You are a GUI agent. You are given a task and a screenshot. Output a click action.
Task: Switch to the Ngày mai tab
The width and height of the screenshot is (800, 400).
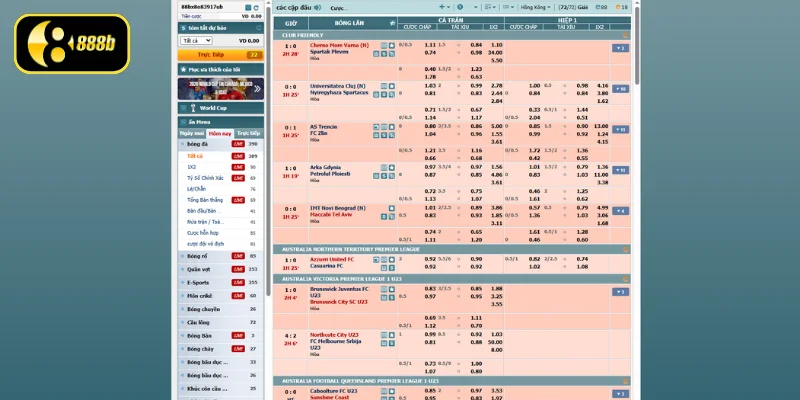tap(192, 133)
